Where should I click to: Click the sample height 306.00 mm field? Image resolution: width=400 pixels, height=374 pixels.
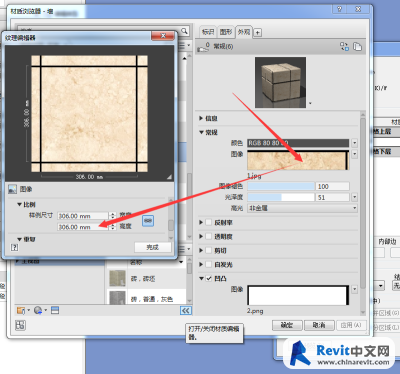click(83, 227)
